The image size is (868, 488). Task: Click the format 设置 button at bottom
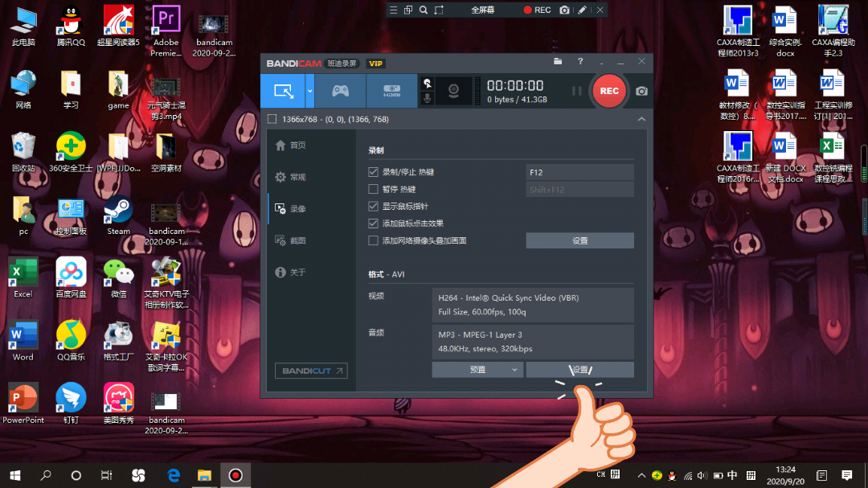coord(579,370)
